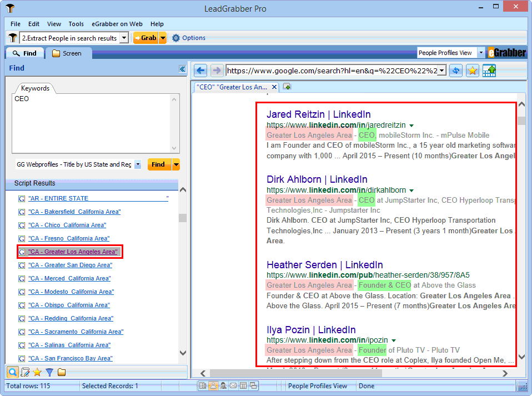Click the grid export icon with green arrow
This screenshot has height=396, width=532.
[489, 71]
